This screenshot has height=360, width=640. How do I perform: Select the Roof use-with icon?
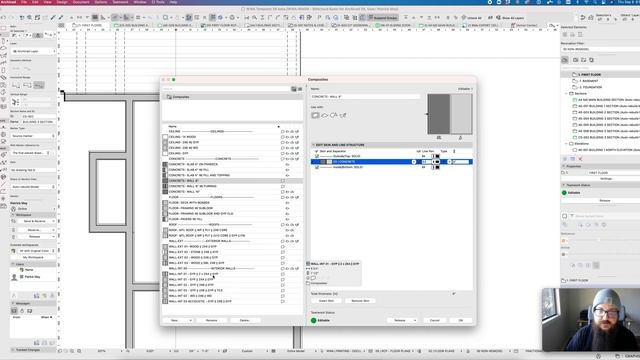(334, 116)
